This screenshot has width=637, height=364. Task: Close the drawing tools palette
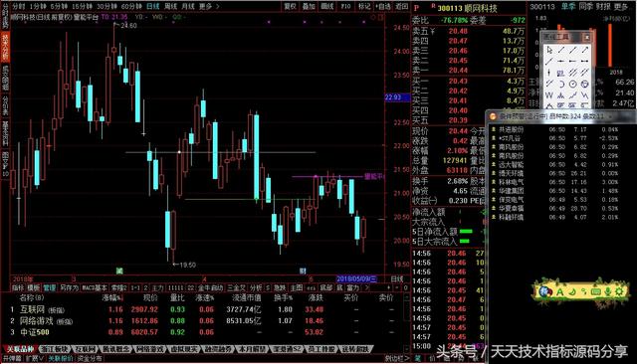tap(586, 37)
